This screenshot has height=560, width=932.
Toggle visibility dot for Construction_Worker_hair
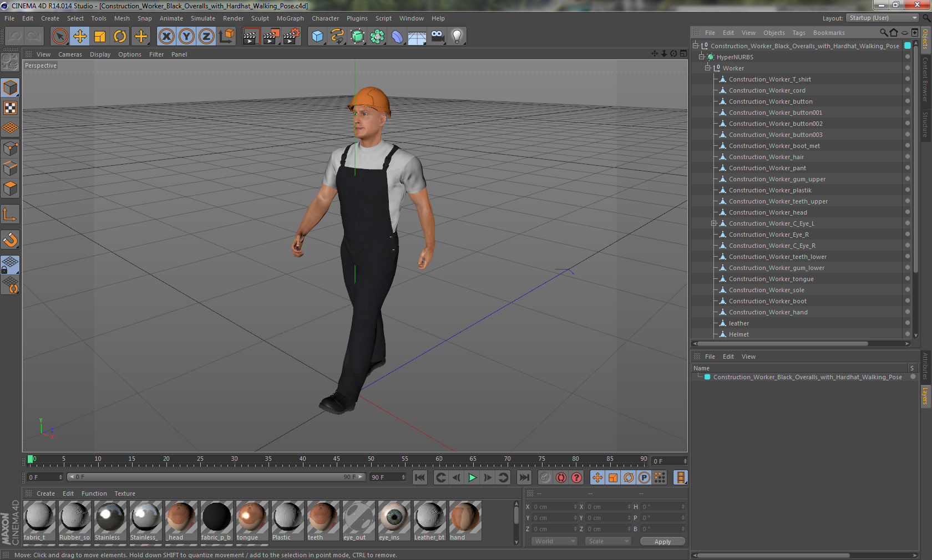tap(908, 157)
